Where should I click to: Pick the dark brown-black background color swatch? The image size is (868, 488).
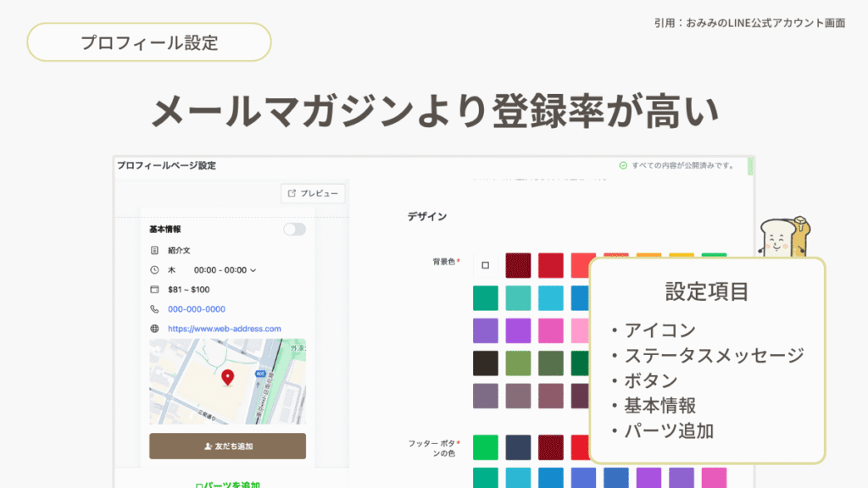(x=486, y=363)
